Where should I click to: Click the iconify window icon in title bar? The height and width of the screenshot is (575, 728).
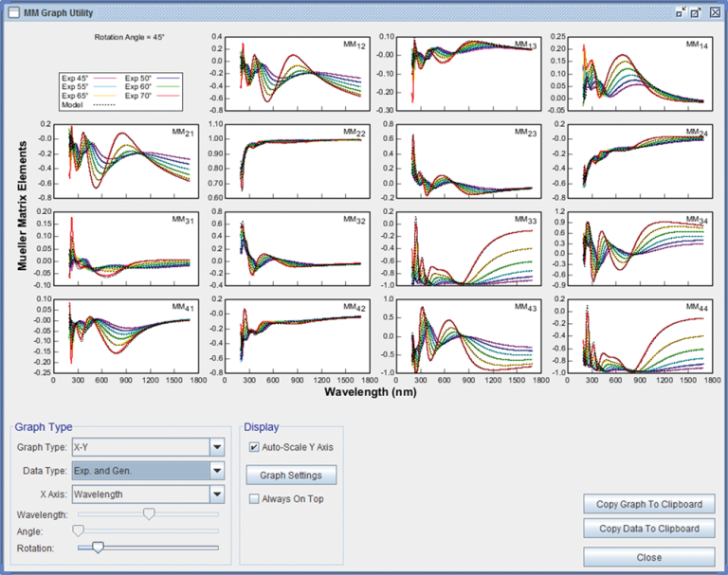681,11
